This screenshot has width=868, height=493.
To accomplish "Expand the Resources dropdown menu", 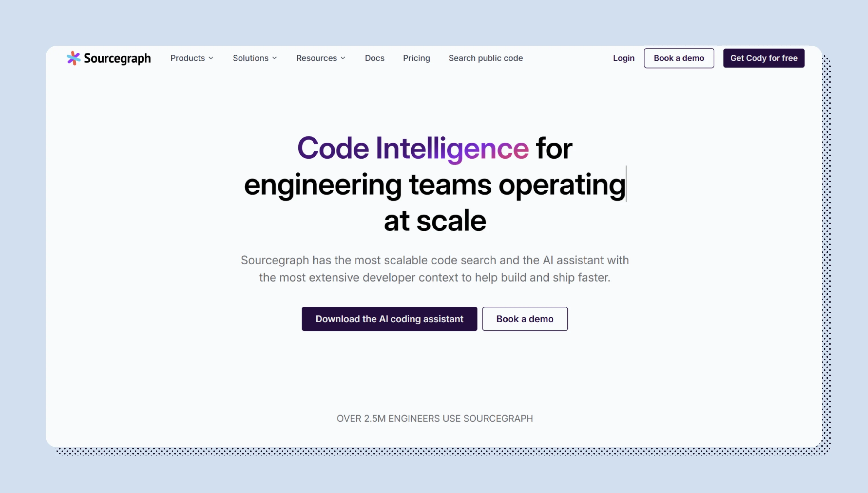I will [321, 58].
